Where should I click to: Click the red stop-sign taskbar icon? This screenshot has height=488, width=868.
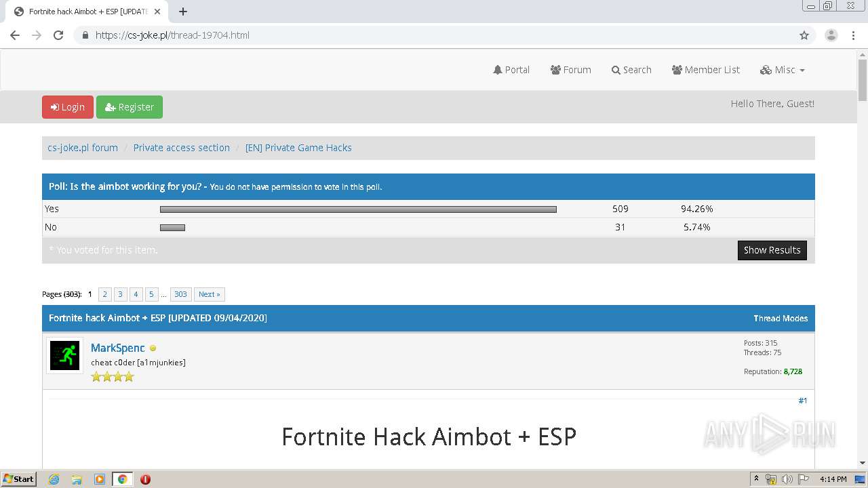coord(145,479)
